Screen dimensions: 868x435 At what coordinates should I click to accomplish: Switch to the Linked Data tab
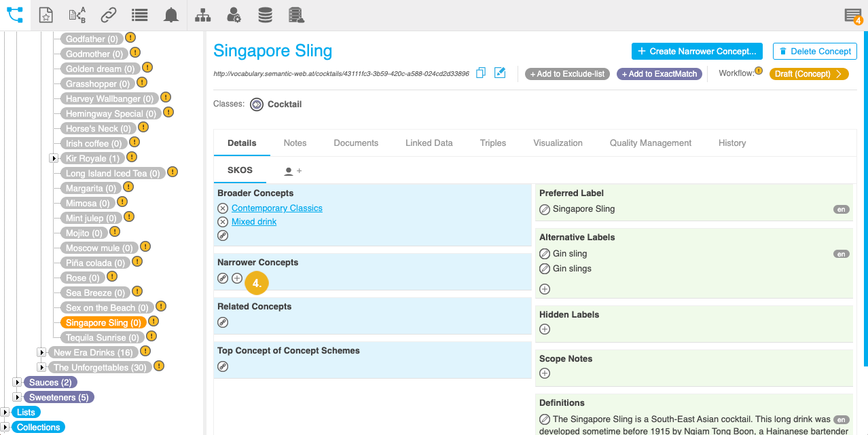click(x=429, y=143)
